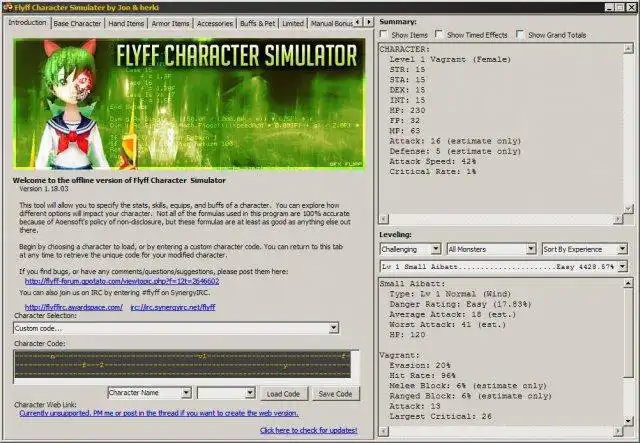Click the tab strip right scroll arrow
This screenshot has height=443, width=640.
[369, 22]
